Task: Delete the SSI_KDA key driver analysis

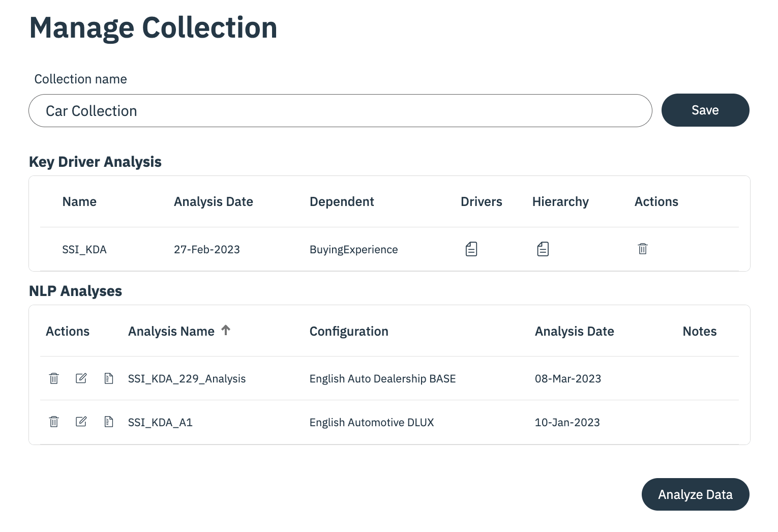Action: (642, 249)
